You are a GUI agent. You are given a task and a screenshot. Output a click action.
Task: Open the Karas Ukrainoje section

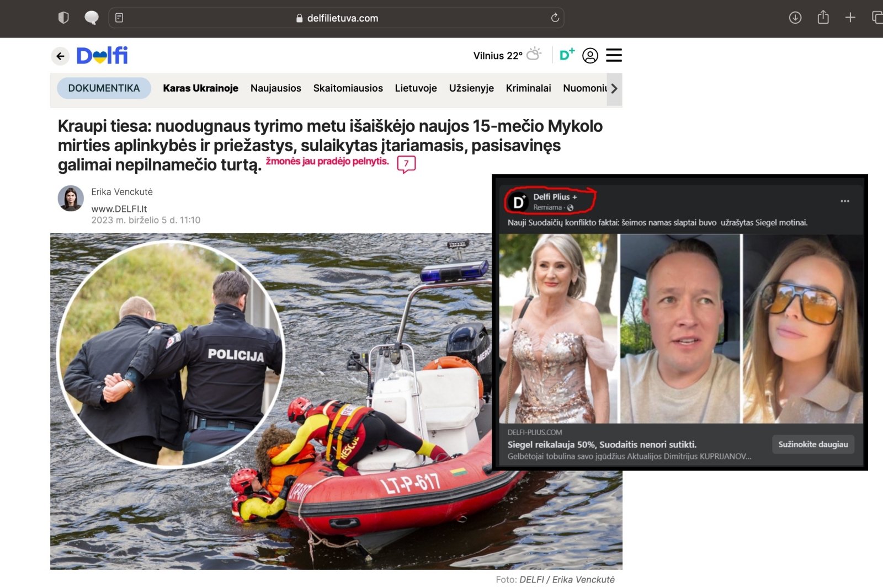[x=200, y=88]
